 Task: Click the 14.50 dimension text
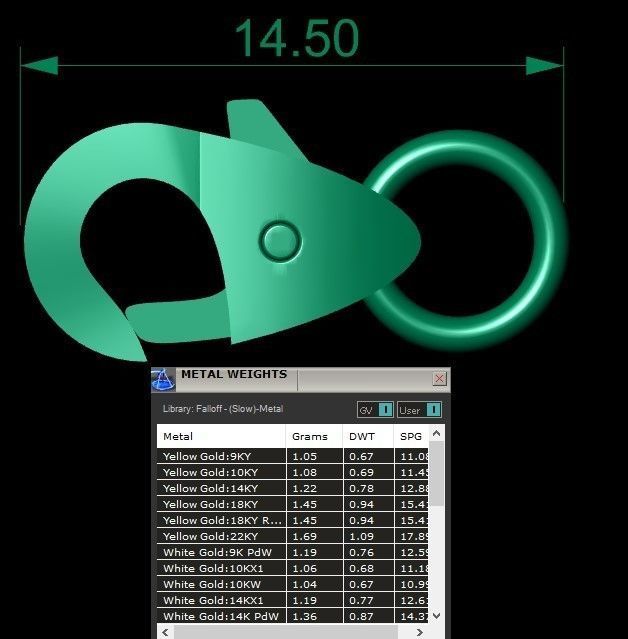[x=297, y=38]
